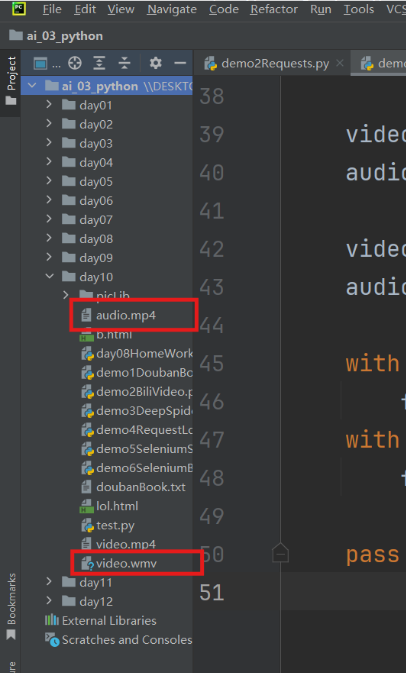The image size is (406, 673).
Task: Expand the day05 folder
Action: click(49, 181)
